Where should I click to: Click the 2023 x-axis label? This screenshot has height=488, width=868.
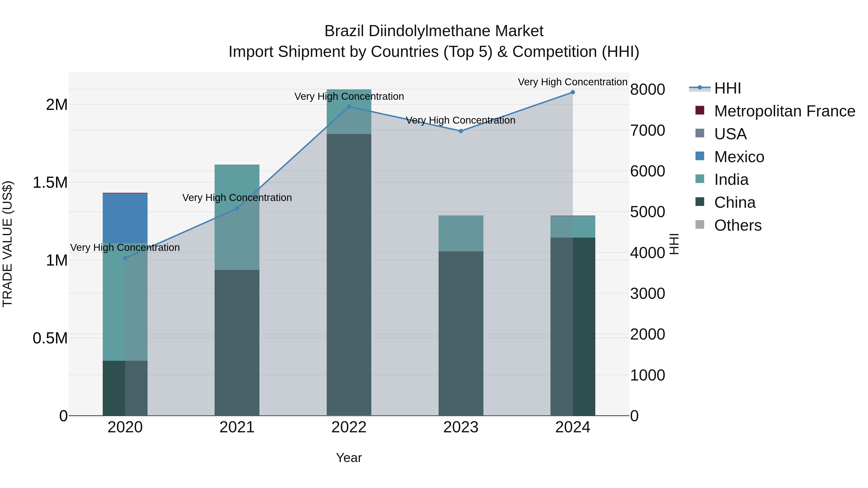pos(461,427)
